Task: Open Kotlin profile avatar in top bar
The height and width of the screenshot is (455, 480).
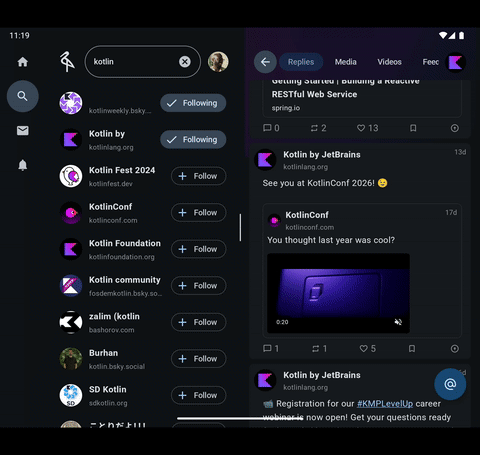Action: 456,62
